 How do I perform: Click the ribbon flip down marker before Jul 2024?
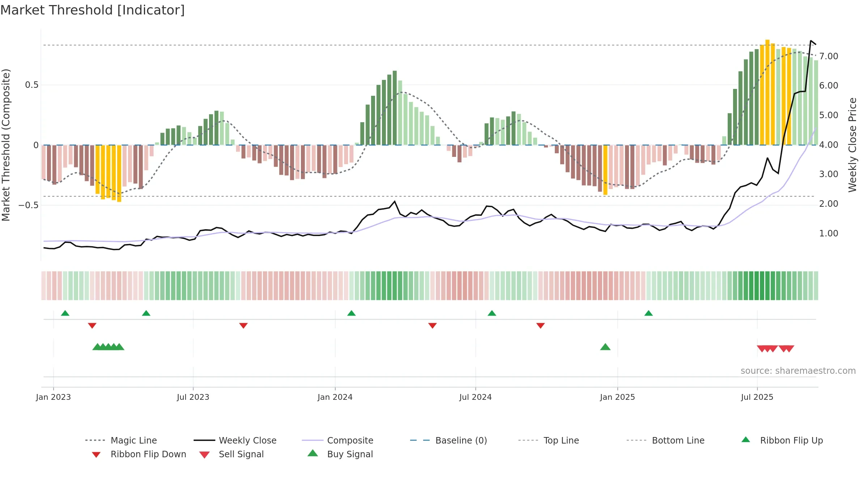click(433, 326)
